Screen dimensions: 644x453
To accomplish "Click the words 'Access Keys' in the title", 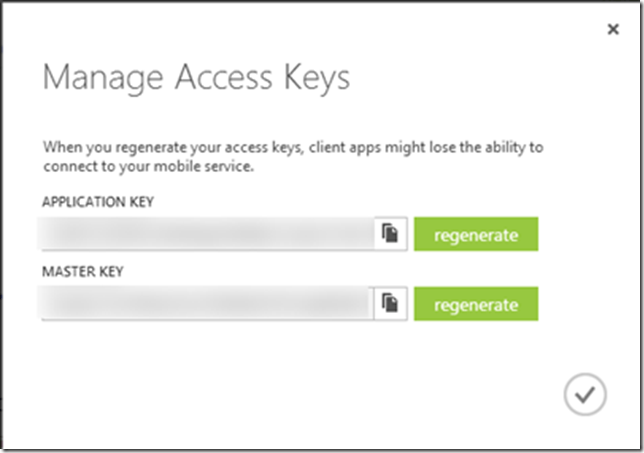I will 257,79.
